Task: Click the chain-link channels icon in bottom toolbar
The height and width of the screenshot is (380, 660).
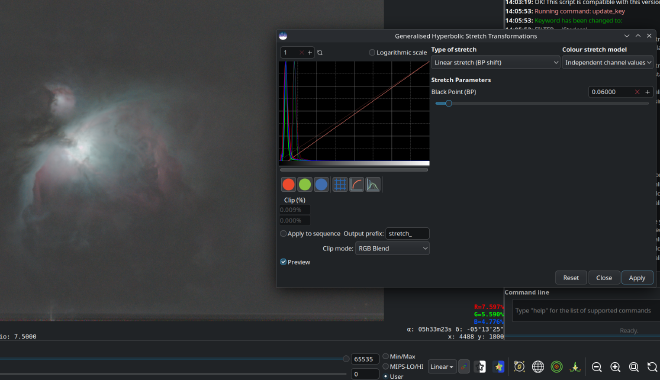Action: [x=464, y=367]
